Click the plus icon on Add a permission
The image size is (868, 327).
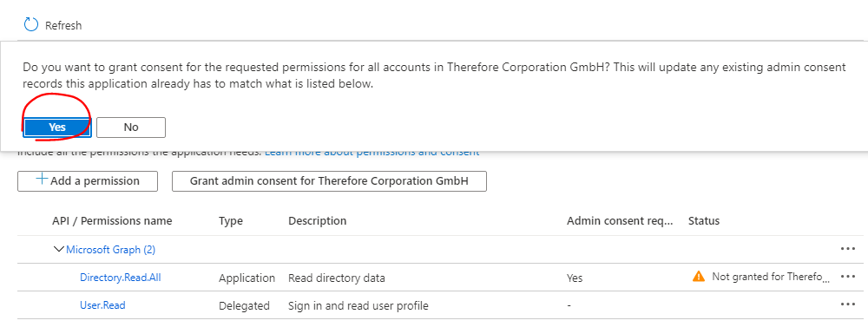tap(42, 180)
